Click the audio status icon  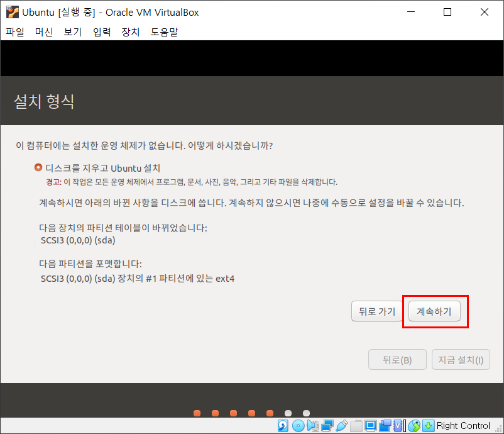[x=312, y=426]
